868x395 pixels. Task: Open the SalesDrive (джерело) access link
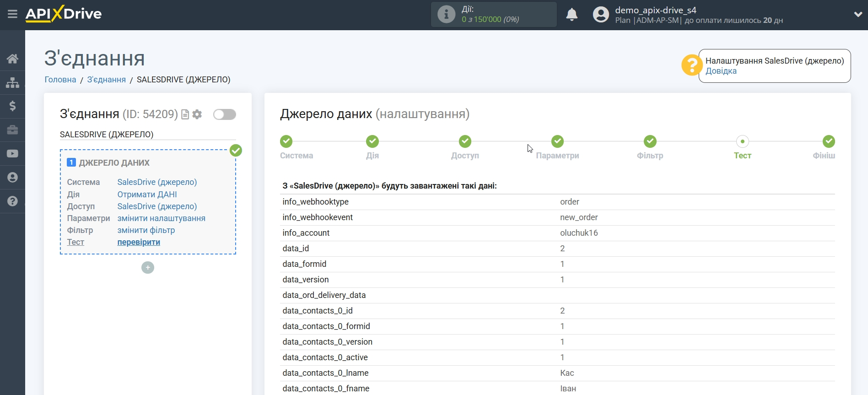point(157,206)
